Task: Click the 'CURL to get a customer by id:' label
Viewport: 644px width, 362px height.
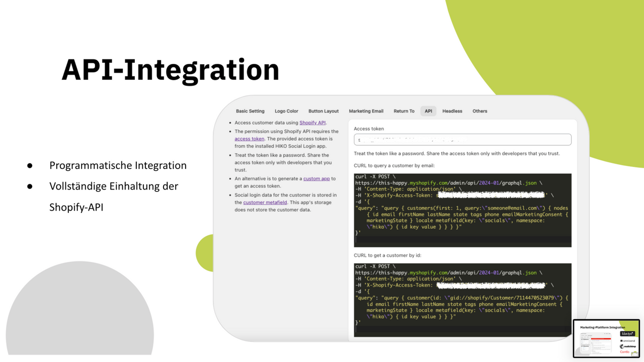Action: 387,255
